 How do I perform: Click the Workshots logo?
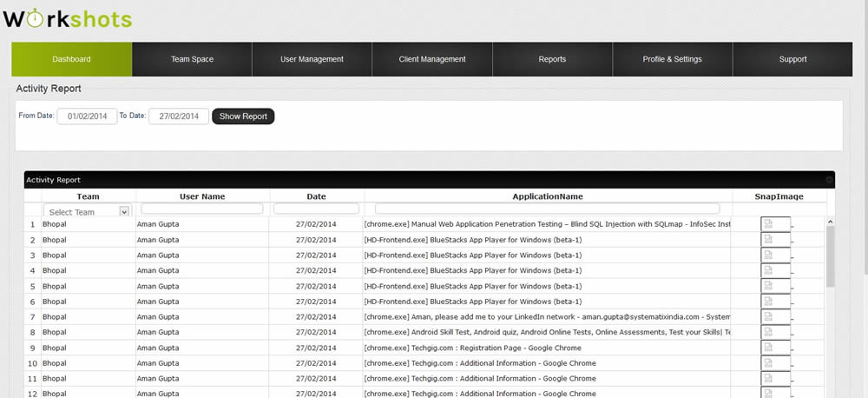(x=68, y=18)
